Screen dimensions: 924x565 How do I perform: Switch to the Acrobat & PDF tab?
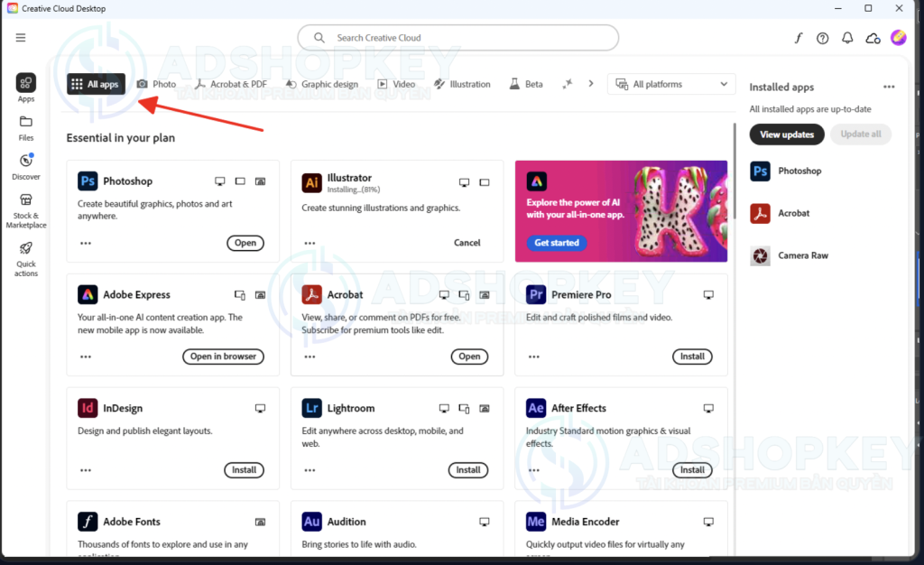[231, 84]
